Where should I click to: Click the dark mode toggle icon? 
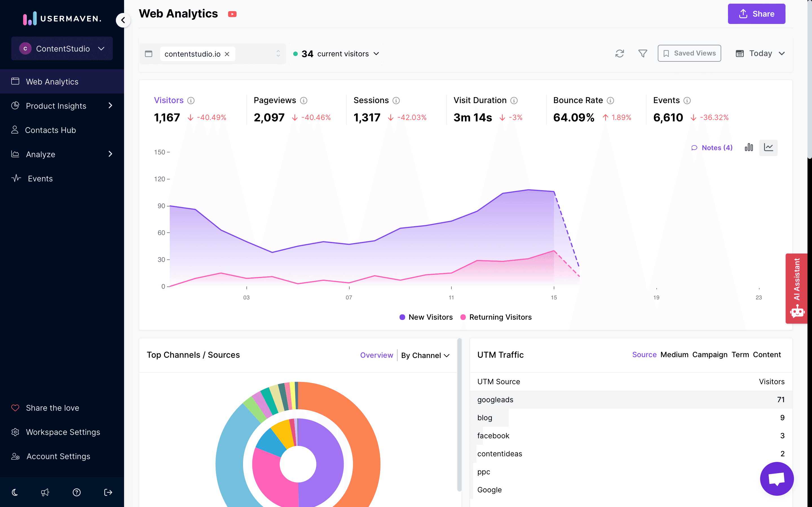pyautogui.click(x=16, y=492)
